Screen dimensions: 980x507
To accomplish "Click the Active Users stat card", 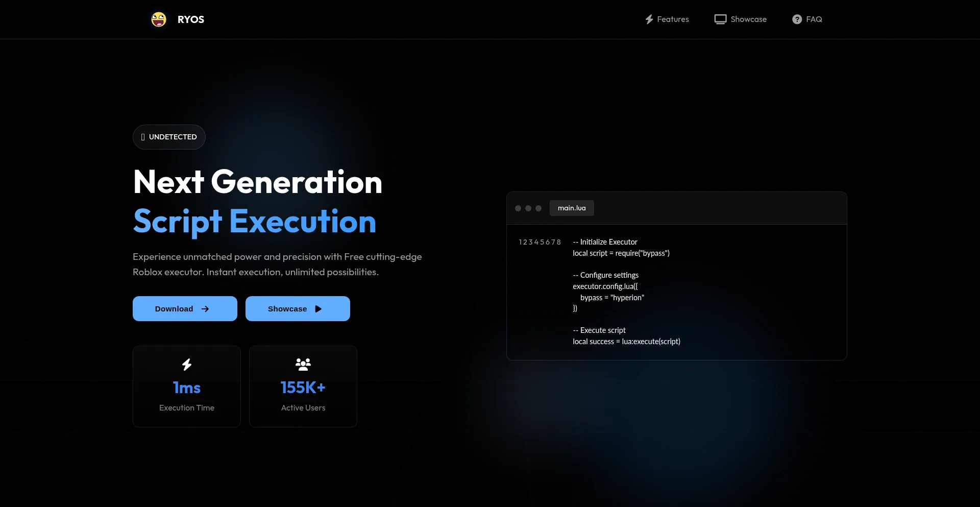I will [x=303, y=387].
